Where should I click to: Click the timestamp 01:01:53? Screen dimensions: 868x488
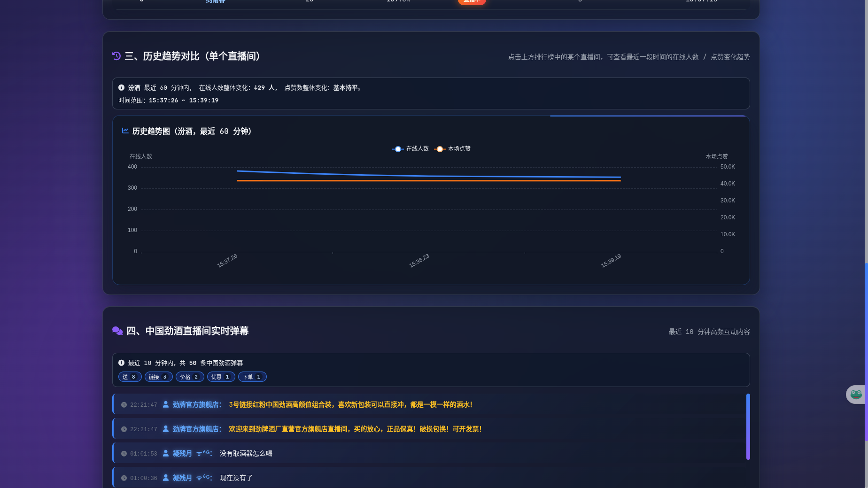pyautogui.click(x=144, y=454)
